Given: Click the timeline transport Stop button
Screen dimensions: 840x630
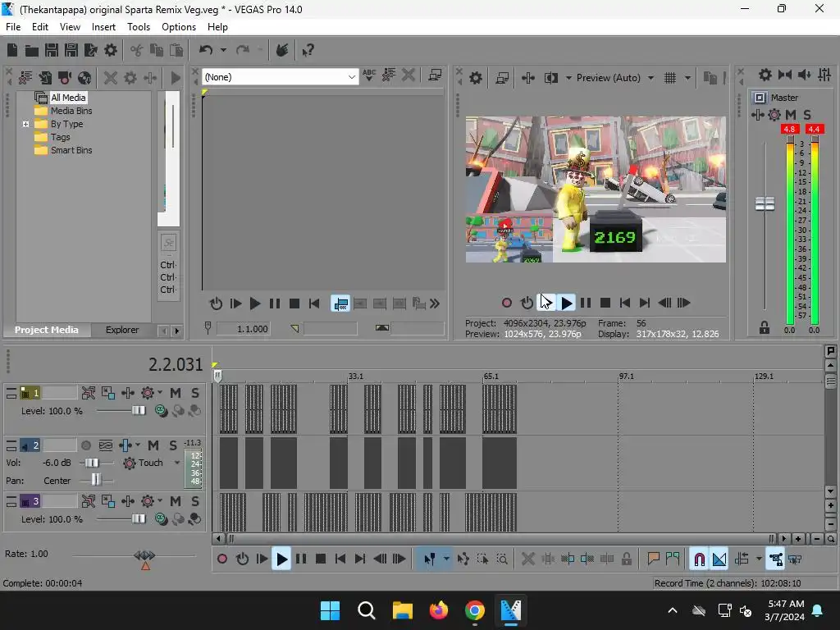Looking at the screenshot, I should click(321, 559).
